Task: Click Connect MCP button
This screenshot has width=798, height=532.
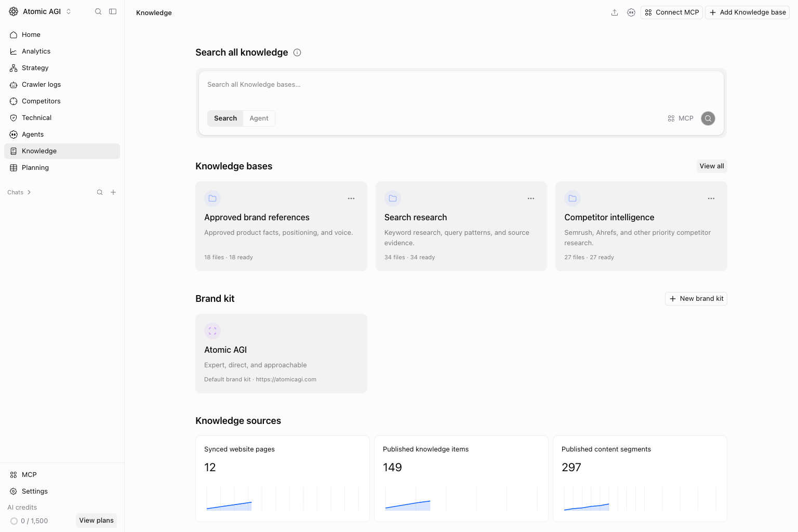Action: (672, 12)
